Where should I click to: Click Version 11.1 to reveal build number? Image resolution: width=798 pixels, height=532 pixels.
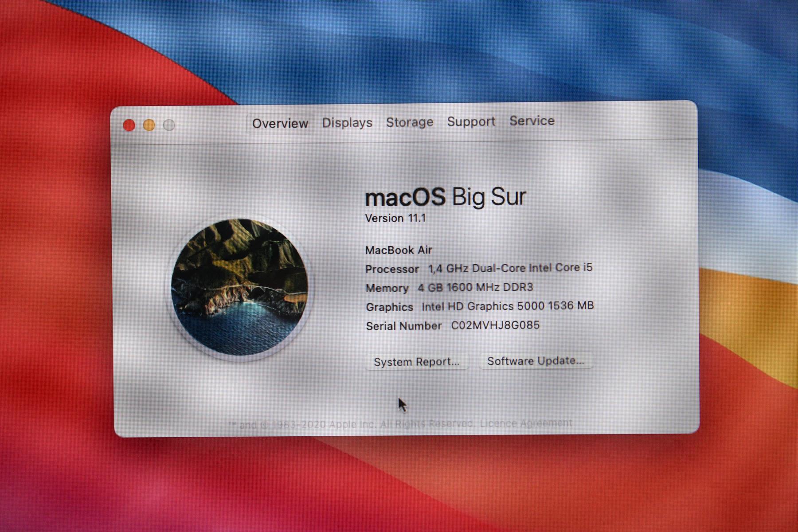coord(395,218)
